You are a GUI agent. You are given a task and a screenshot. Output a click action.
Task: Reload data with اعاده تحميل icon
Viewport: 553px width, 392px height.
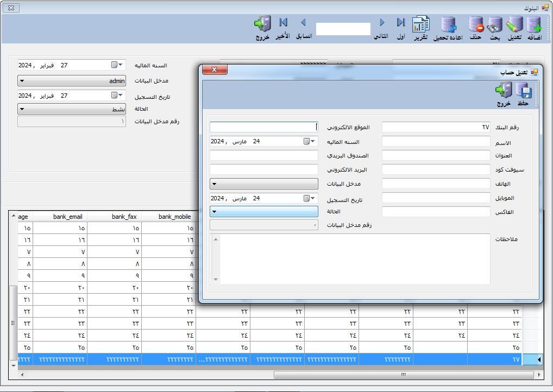tap(448, 26)
